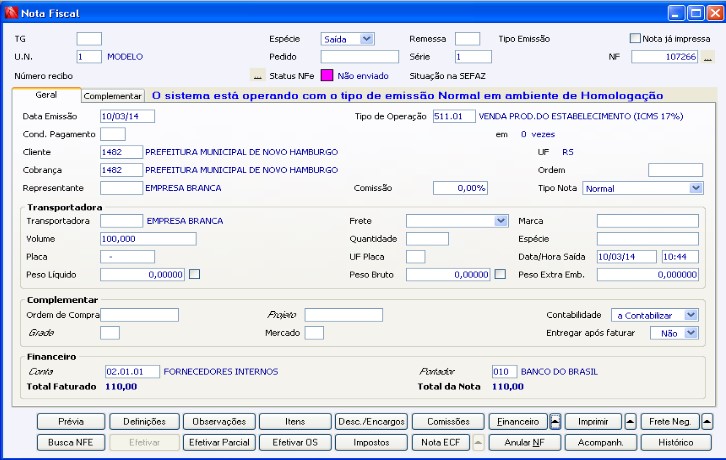Click the Data Emissão field
Screen dimensions: 726x460
[127, 116]
